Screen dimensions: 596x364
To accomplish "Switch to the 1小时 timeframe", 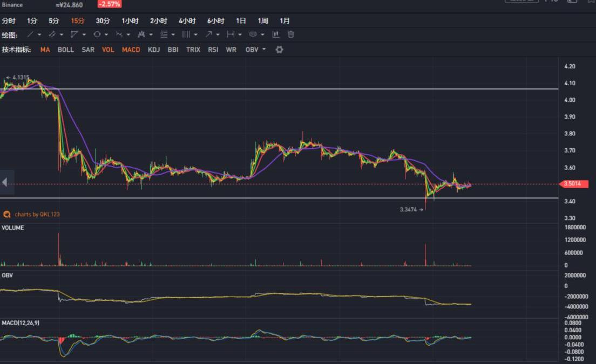I will (130, 21).
